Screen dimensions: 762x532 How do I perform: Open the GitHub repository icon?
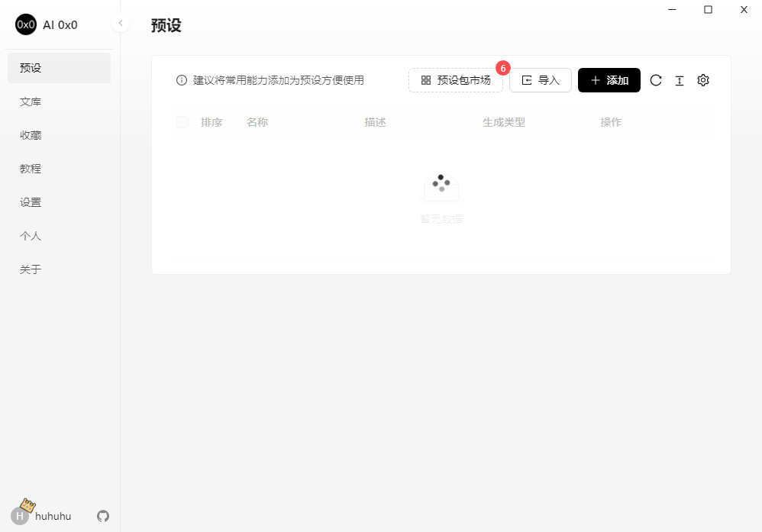point(103,516)
